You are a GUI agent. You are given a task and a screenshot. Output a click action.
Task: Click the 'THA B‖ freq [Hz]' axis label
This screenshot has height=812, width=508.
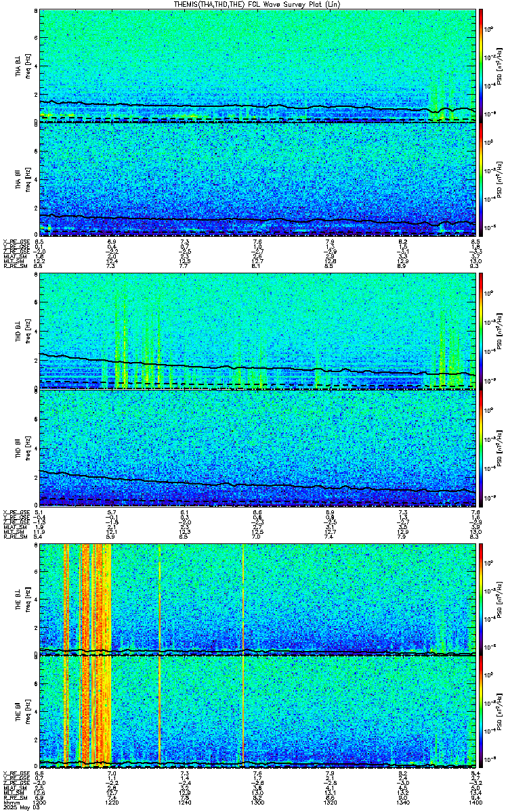tap(24, 179)
